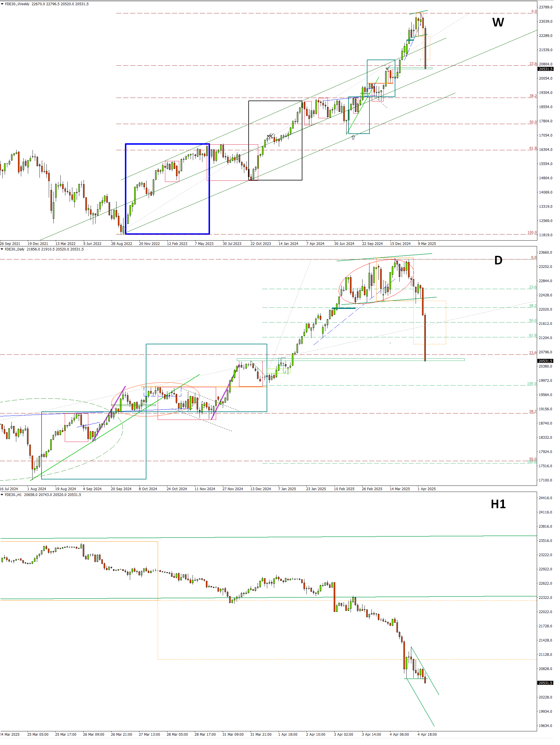
Task: Click the 20531.5 price tag on H1 chart
Action: pyautogui.click(x=545, y=683)
